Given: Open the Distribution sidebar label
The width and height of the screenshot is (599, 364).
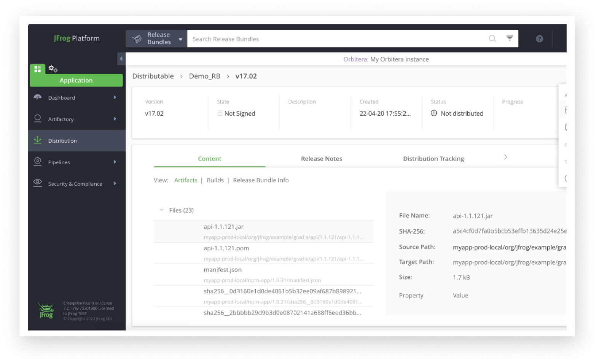Looking at the screenshot, I should click(62, 141).
